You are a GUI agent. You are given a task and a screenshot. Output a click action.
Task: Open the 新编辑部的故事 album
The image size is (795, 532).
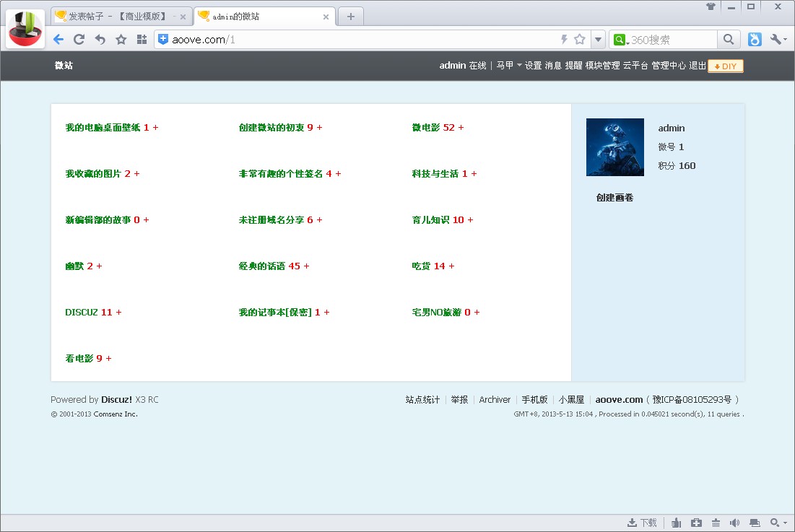pos(98,220)
